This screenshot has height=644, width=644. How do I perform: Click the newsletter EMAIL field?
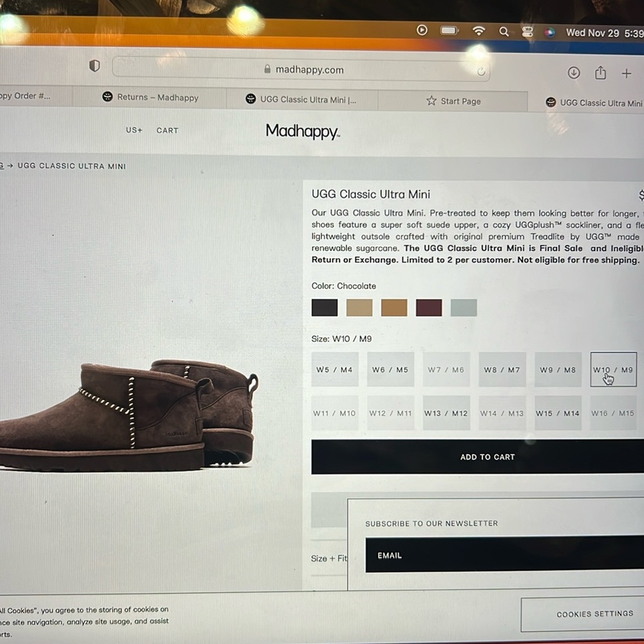click(505, 554)
